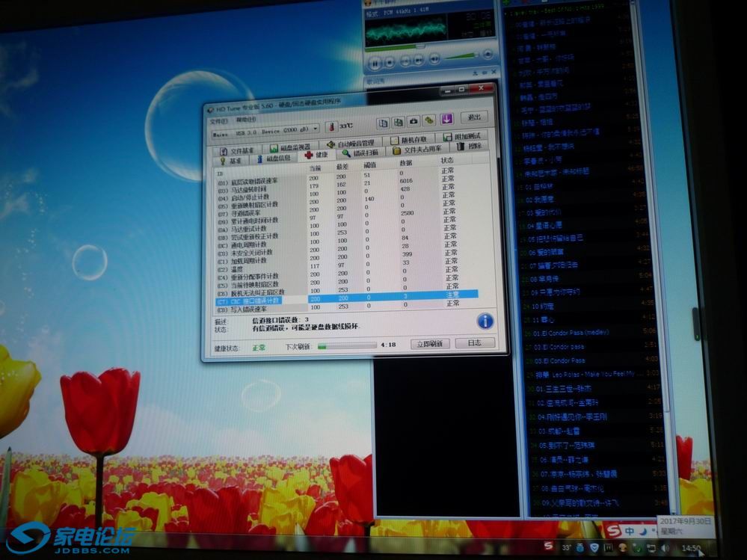Open the USB 3.0 Device drive dropdown
The width and height of the screenshot is (747, 560).
click(x=265, y=130)
